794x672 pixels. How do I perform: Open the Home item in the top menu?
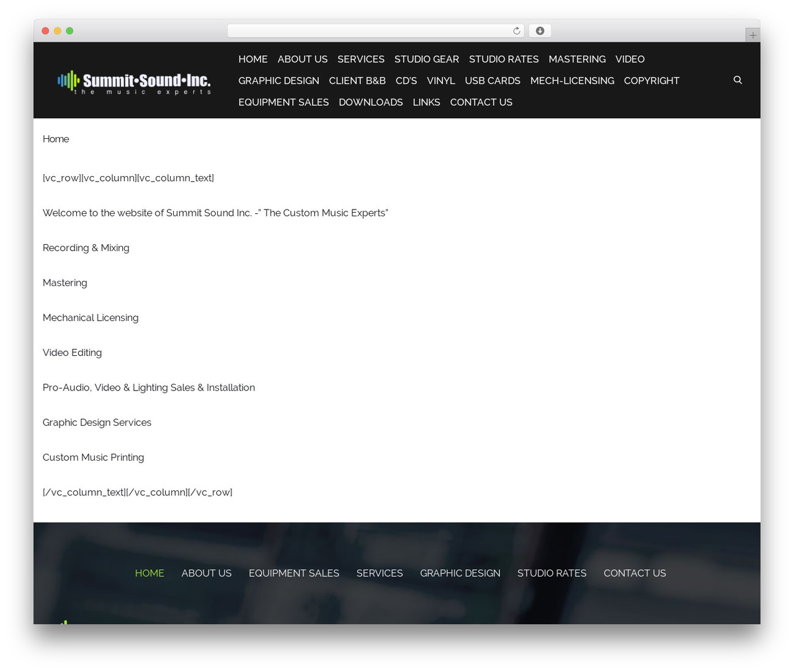coord(253,59)
